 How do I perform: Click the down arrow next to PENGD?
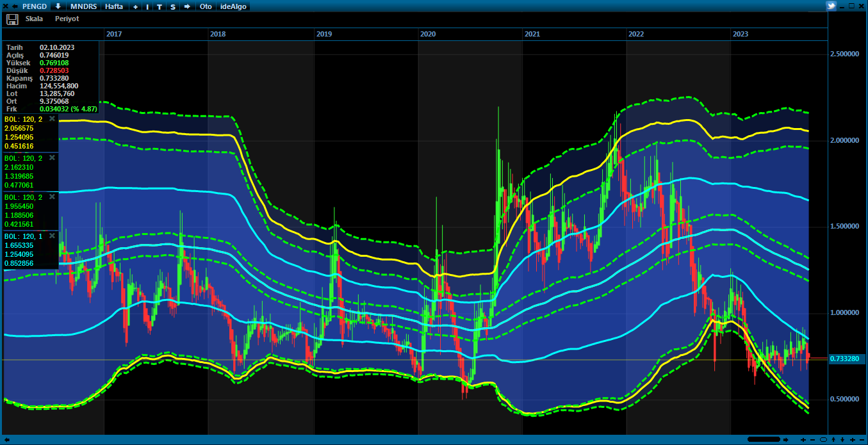click(x=58, y=6)
